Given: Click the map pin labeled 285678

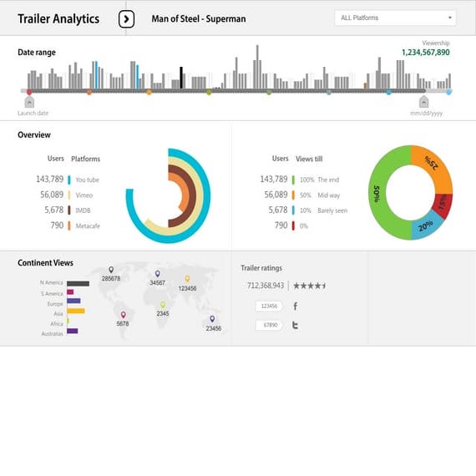Looking at the screenshot, I should [111, 270].
